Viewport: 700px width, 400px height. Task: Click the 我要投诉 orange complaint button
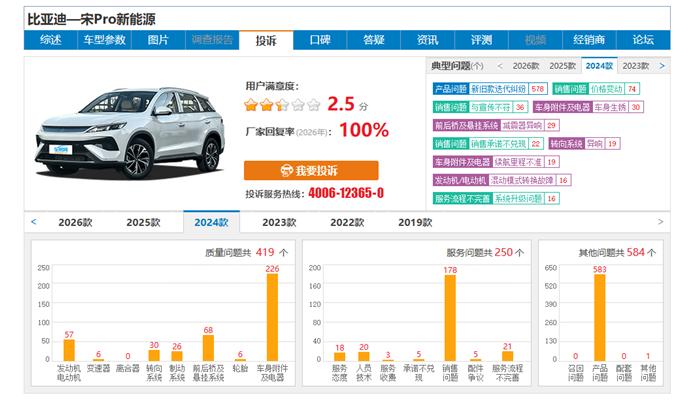(x=311, y=170)
